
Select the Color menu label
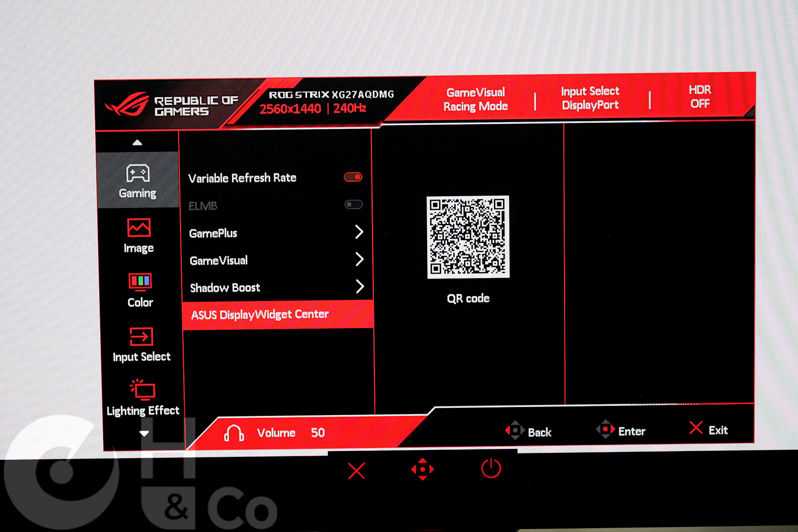coord(140,302)
